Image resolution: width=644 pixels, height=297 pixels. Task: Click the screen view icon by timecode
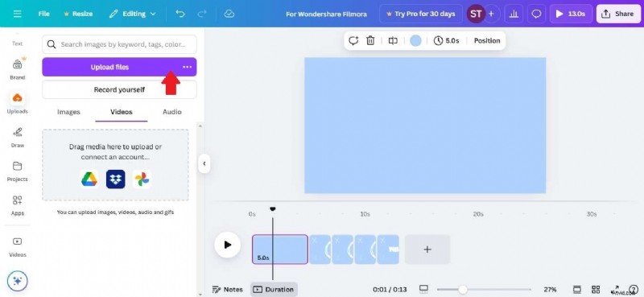point(424,289)
